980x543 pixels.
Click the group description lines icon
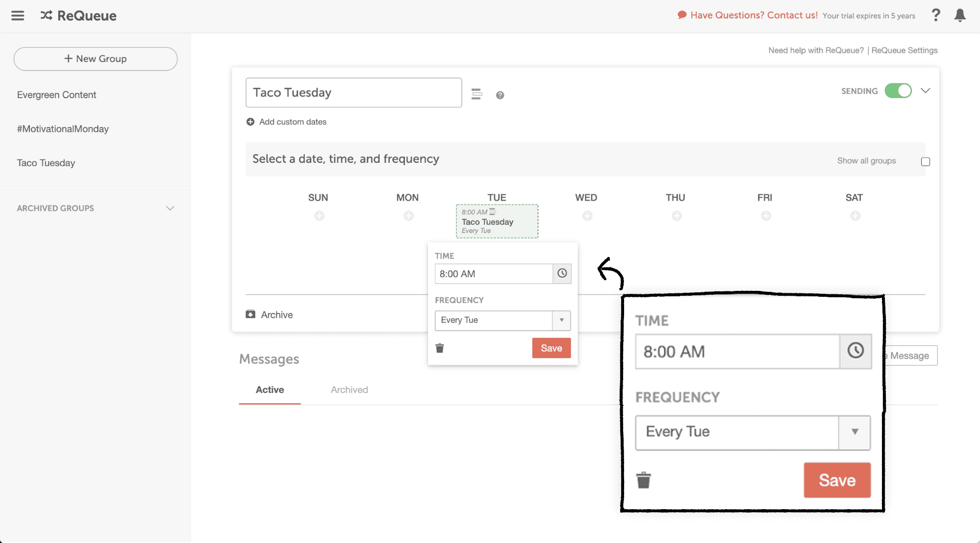(477, 94)
